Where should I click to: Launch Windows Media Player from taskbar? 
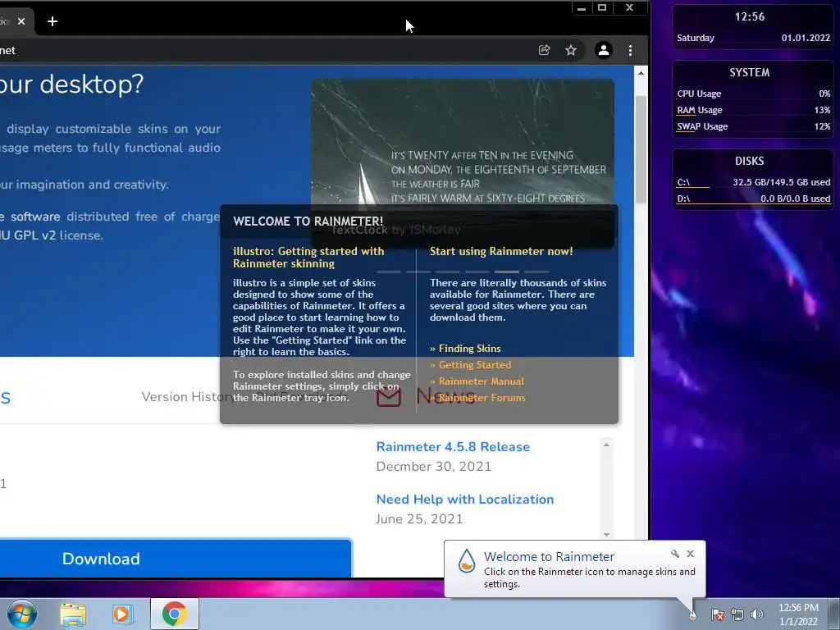pos(123,614)
